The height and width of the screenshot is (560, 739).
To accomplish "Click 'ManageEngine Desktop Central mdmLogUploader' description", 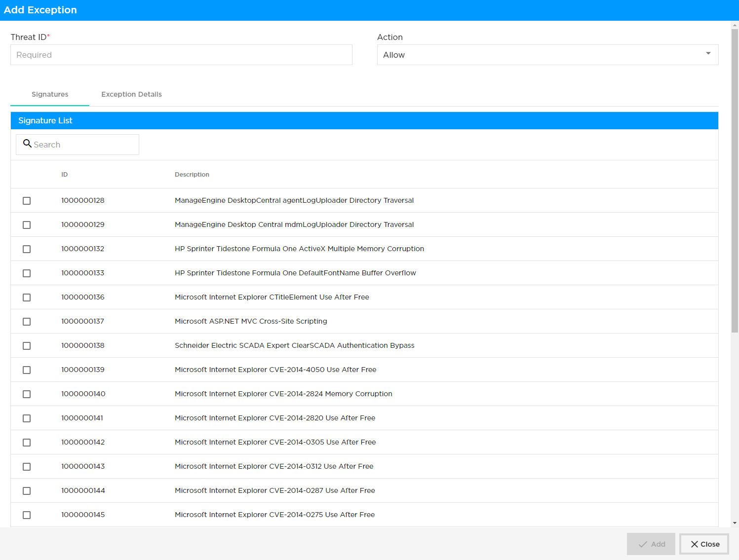I will point(294,224).
